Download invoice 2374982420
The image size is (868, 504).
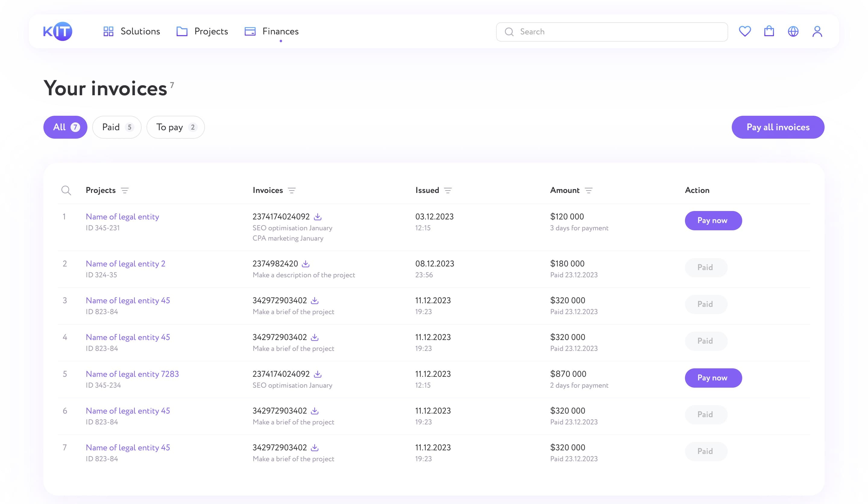[x=306, y=263]
